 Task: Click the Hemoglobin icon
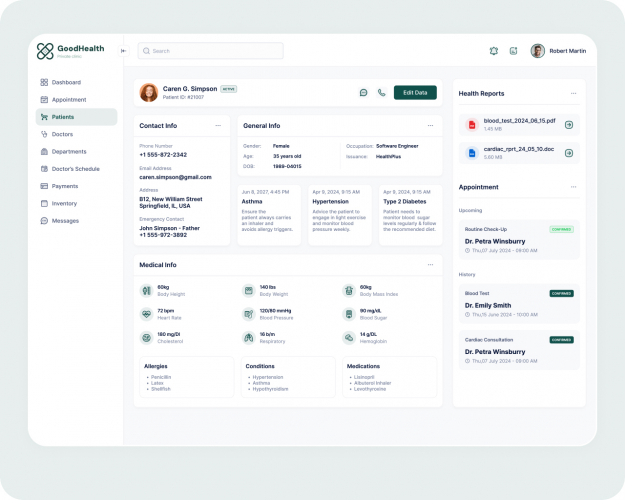pos(349,338)
